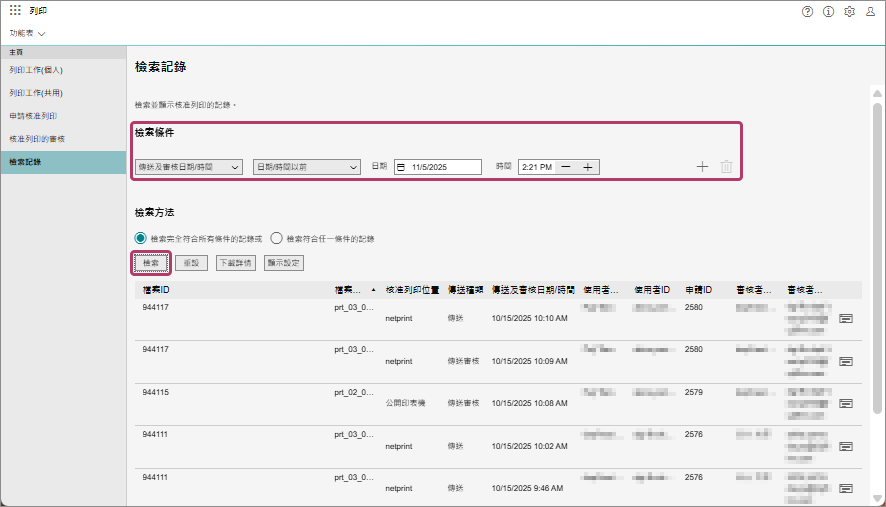Open 核准列印的審核 in sidebar
This screenshot has width=886, height=507.
click(37, 138)
